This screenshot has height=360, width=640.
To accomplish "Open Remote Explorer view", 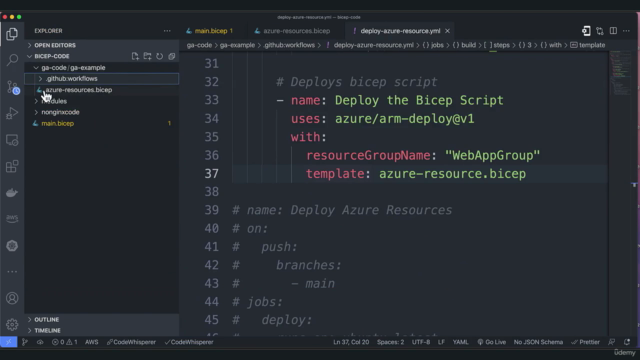I will point(12,140).
